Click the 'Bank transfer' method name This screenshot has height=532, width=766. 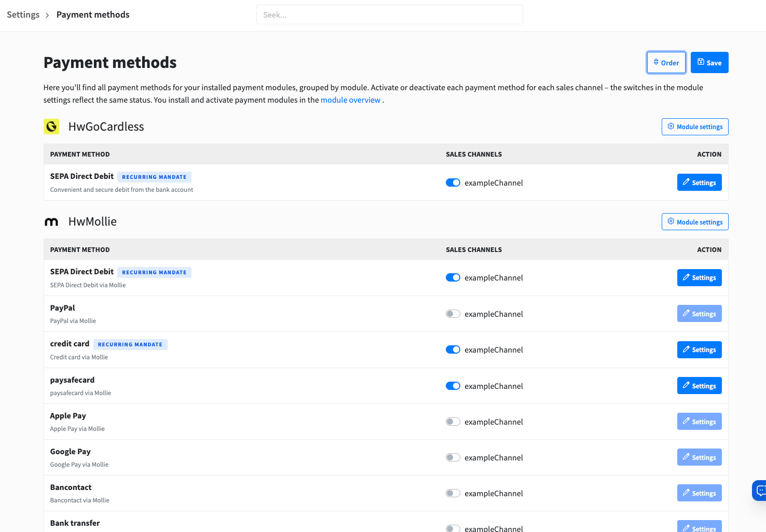[75, 523]
